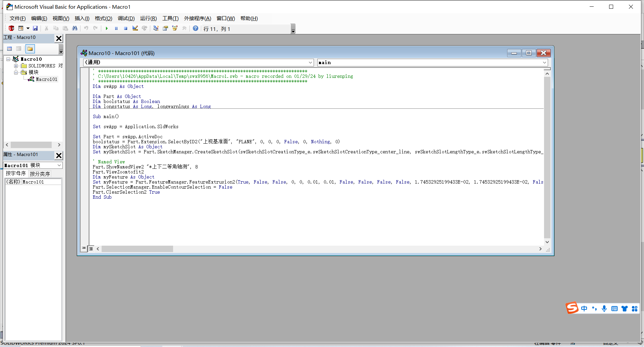Expand the SOLIDWORKS 对象 tree node

point(16,66)
